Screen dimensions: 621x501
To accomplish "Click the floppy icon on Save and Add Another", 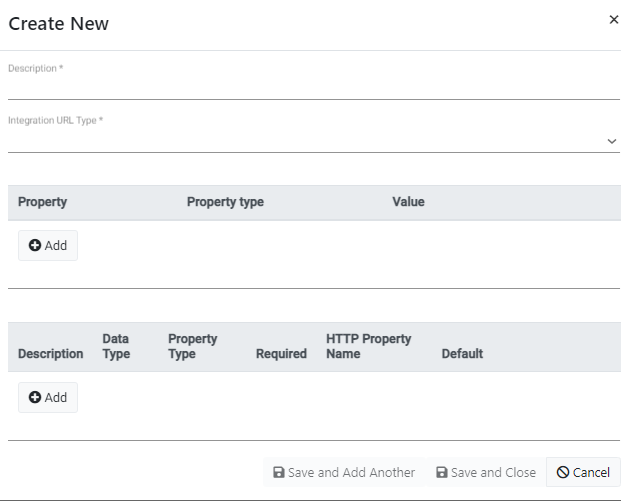I will [279, 472].
